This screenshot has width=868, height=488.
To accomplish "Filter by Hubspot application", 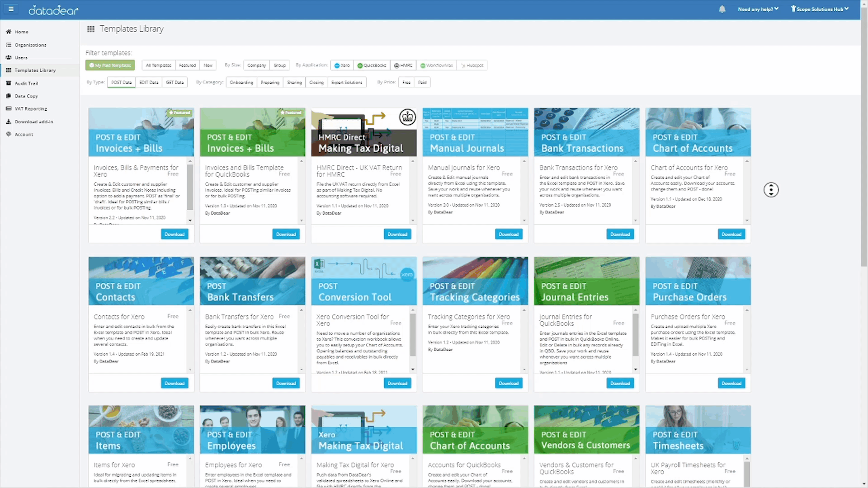I will [x=472, y=66].
